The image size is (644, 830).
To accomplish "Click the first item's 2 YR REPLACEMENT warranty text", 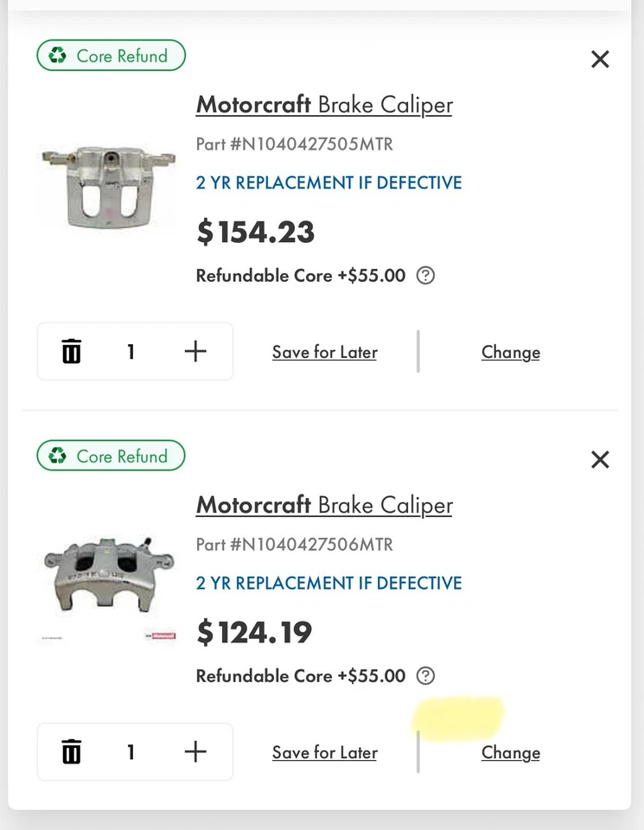I will [328, 183].
